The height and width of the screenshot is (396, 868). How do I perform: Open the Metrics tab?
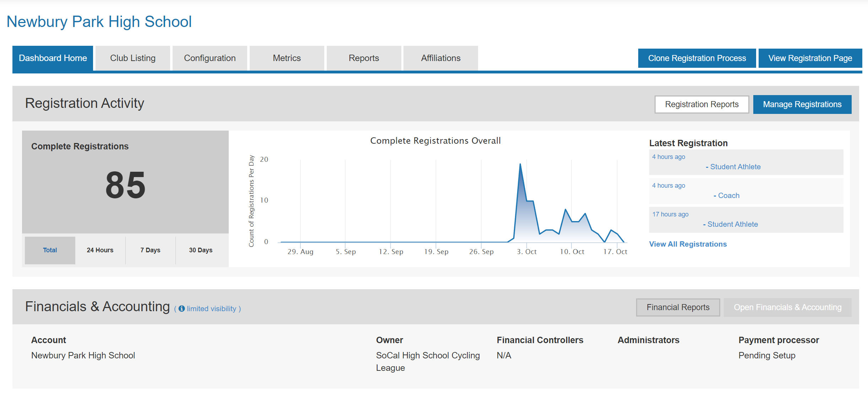[x=287, y=58]
